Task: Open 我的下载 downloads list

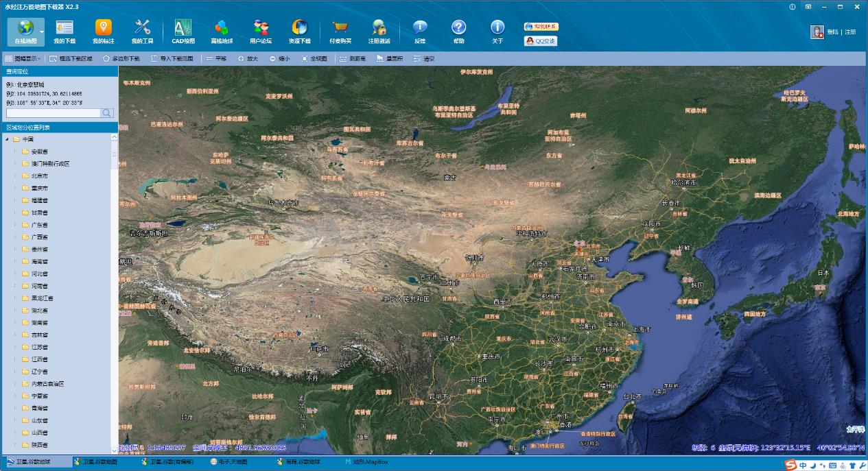Action: (x=64, y=32)
